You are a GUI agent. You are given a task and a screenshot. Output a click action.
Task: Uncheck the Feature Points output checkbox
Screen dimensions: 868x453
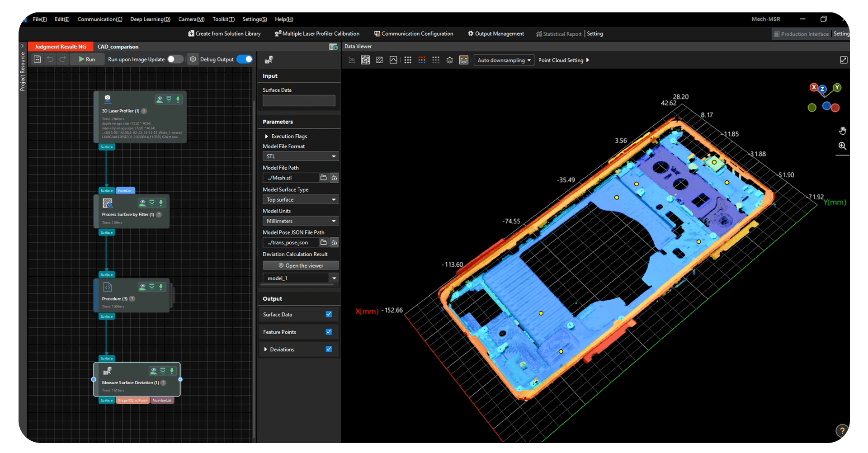[x=328, y=331]
